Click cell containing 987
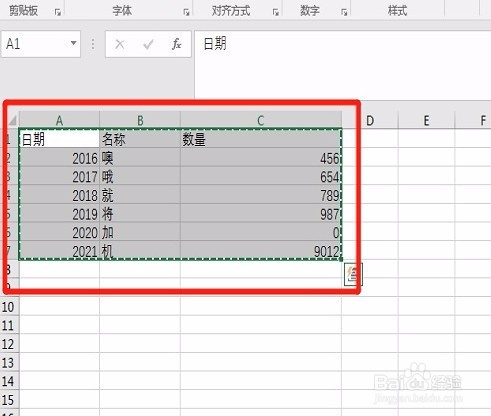The height and width of the screenshot is (416, 491). pyautogui.click(x=261, y=214)
